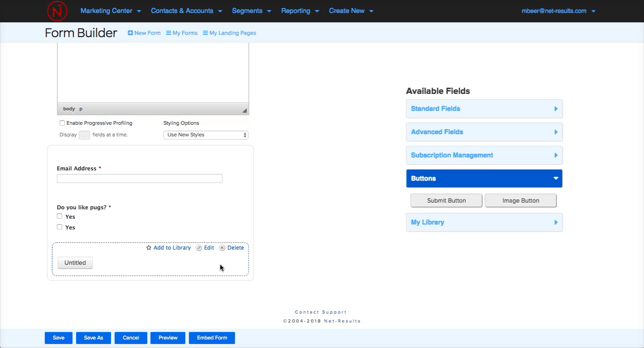Expand the Advanced Fields section
Screen dimensions: 644x348
(x=484, y=132)
